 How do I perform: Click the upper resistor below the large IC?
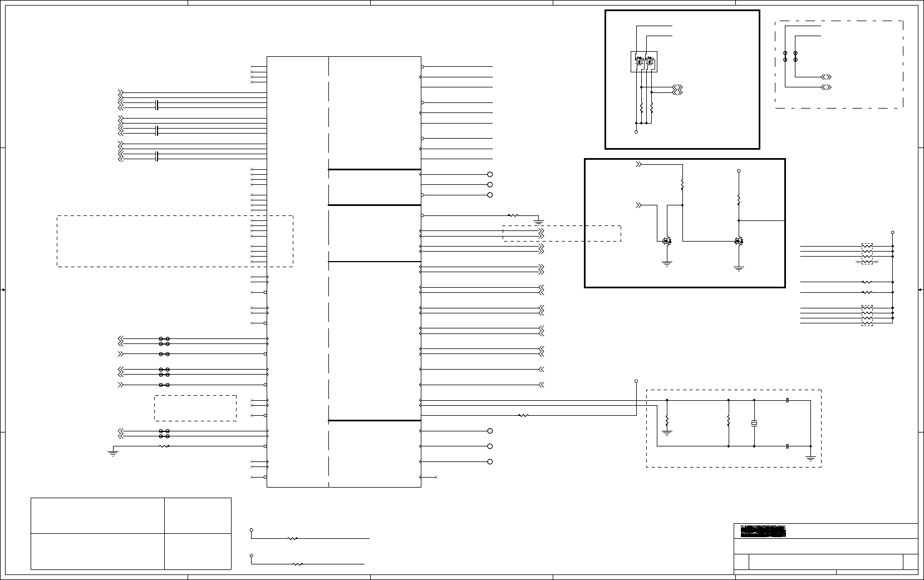click(292, 538)
